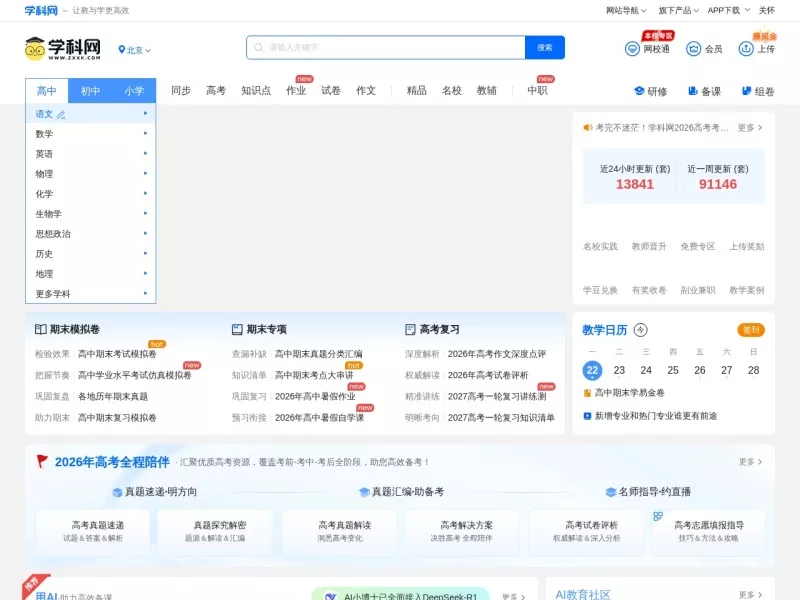800x600 pixels.
Task: Click the cube icon beside 真题速递·明方向
Action: click(x=117, y=492)
